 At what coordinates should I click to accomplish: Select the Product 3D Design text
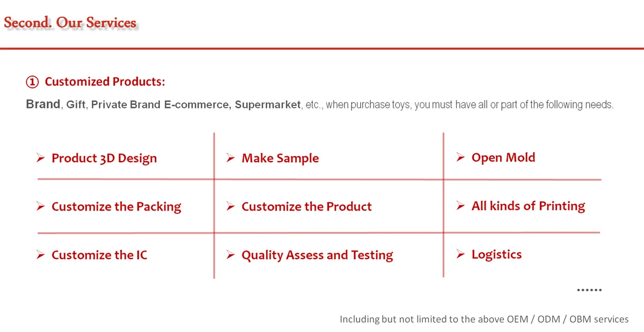coord(104,158)
